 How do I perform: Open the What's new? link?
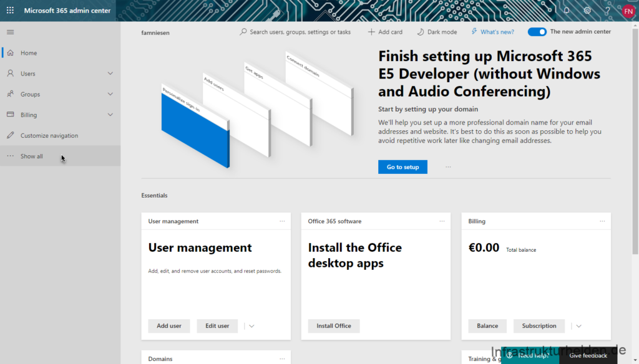[497, 32]
